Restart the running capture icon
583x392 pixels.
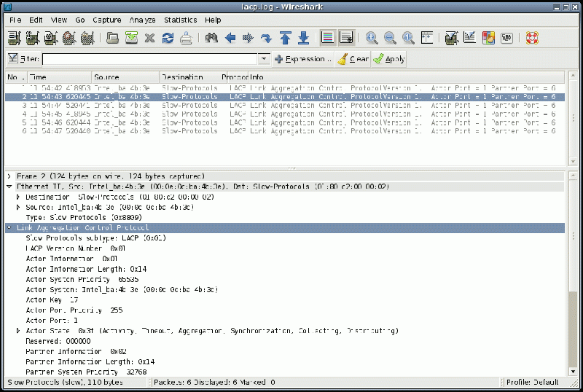[x=87, y=38]
